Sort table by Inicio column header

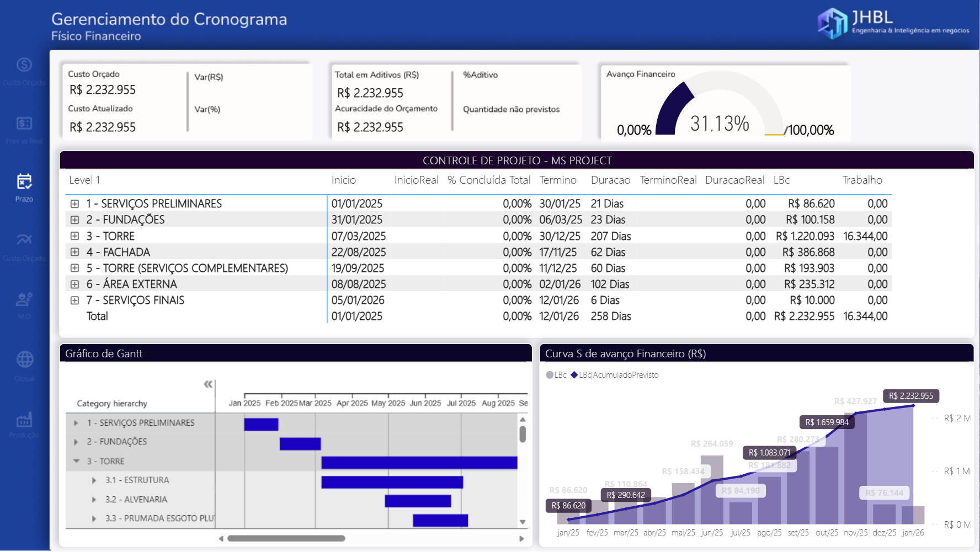coord(344,180)
